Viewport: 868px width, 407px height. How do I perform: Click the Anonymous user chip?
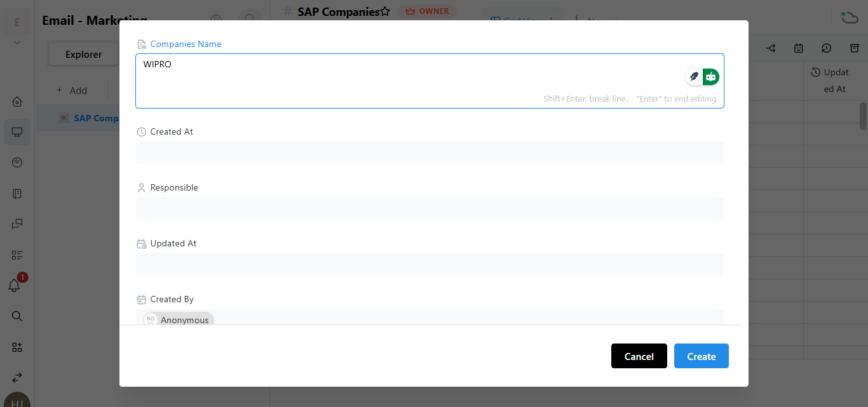(179, 320)
